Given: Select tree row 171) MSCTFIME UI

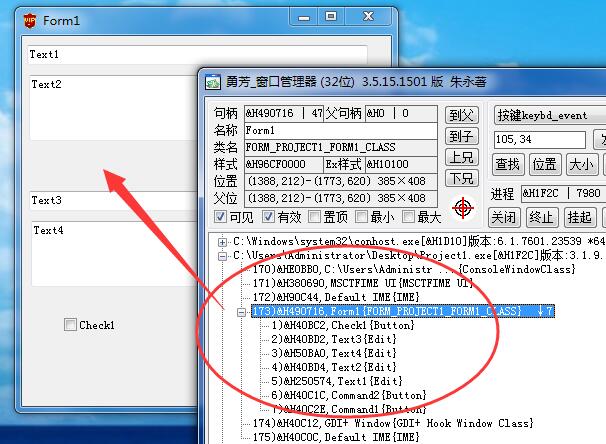Looking at the screenshot, I should coord(363,283).
